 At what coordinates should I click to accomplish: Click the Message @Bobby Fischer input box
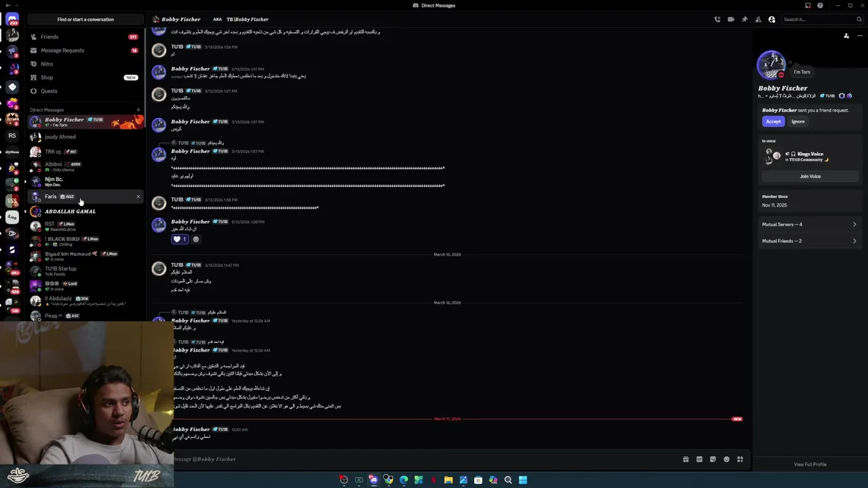point(424,459)
